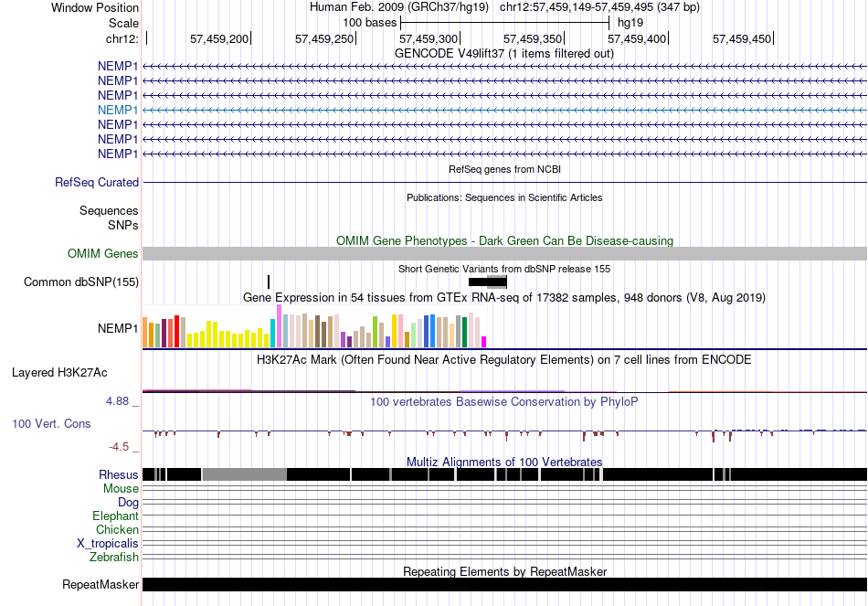Click the RefSeq Curated intron line
Image resolution: width=868 pixels, height=606 pixels.
click(505, 182)
